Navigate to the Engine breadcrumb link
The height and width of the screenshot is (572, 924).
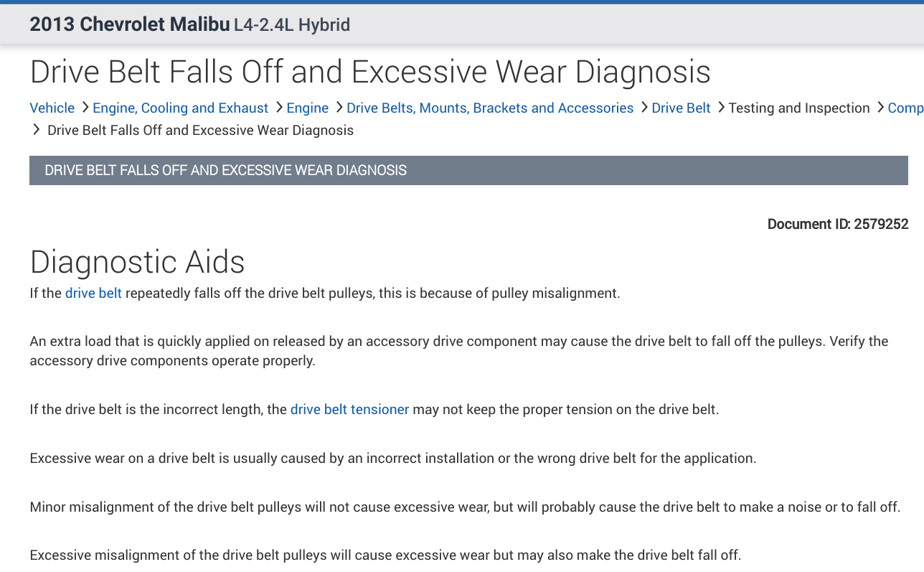pos(307,108)
